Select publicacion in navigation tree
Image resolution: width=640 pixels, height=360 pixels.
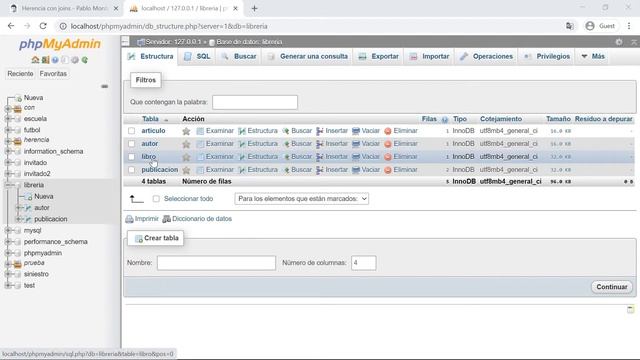click(51, 219)
